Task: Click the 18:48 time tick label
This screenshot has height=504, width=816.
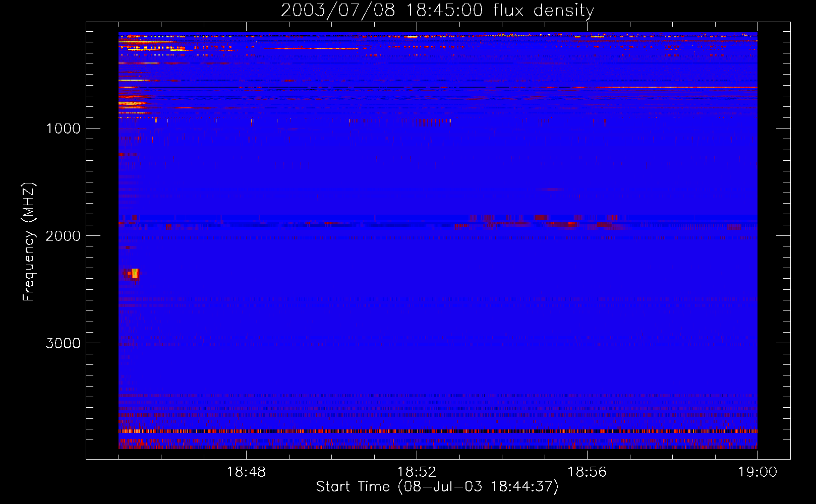Action: click(246, 472)
